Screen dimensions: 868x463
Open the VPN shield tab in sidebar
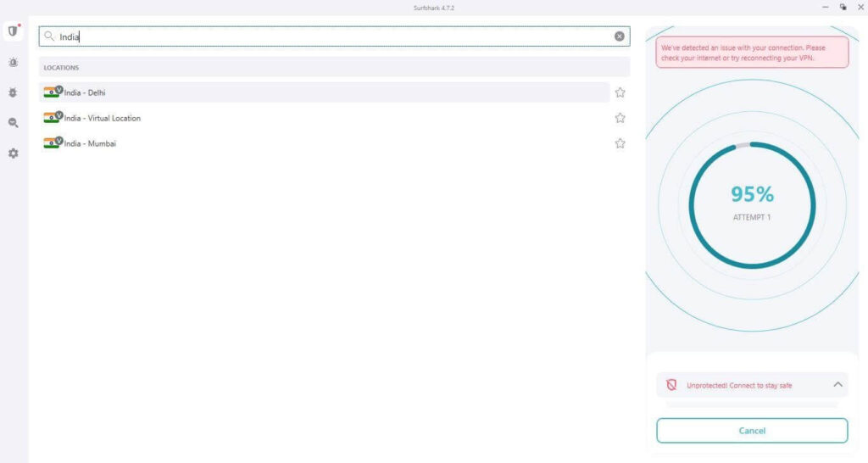tap(13, 31)
